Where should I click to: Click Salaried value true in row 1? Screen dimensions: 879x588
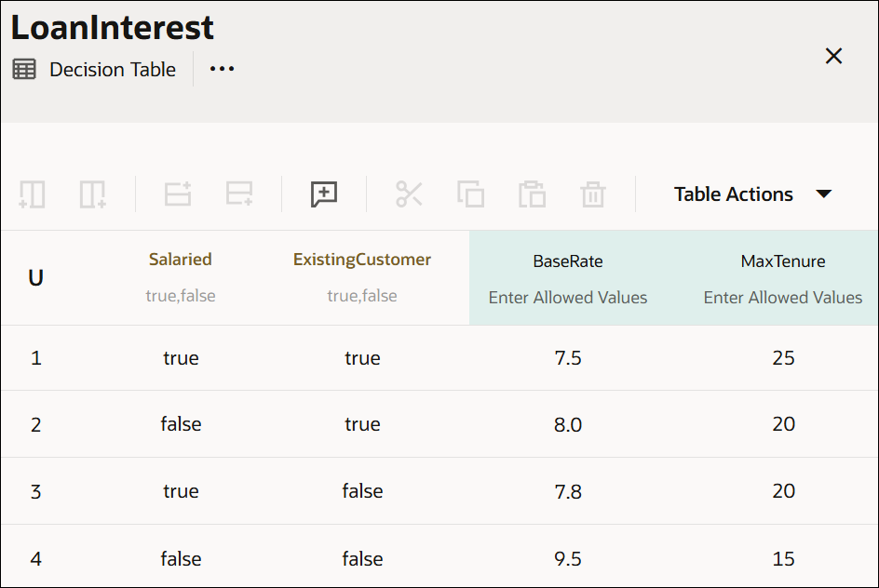coord(181,358)
